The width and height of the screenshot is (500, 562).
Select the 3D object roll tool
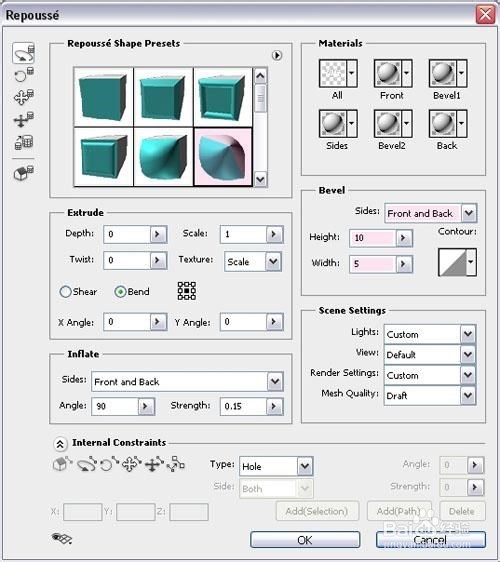(x=24, y=75)
